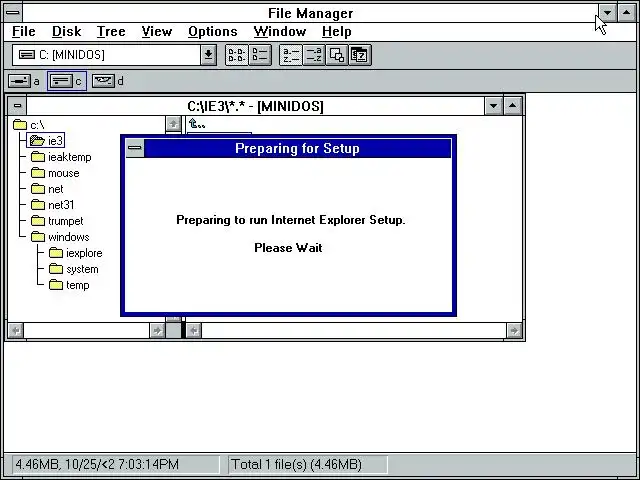The image size is (640, 480).
Task: Click the sort by size toolbar icon
Action: 337,55
